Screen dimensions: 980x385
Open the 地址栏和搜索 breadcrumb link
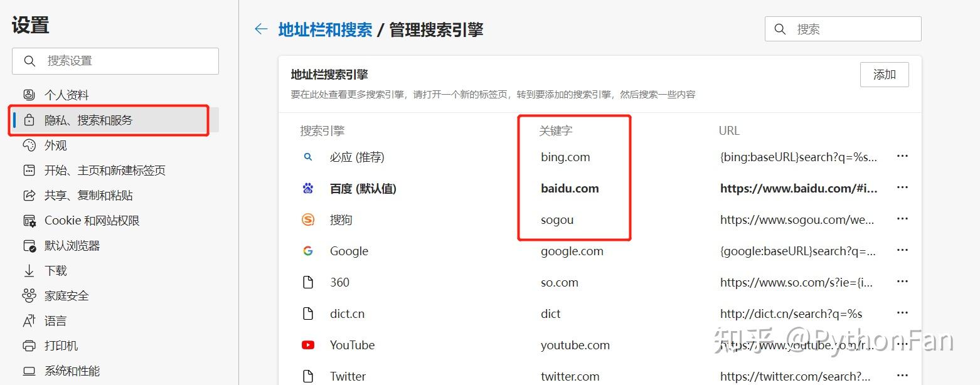(x=325, y=28)
